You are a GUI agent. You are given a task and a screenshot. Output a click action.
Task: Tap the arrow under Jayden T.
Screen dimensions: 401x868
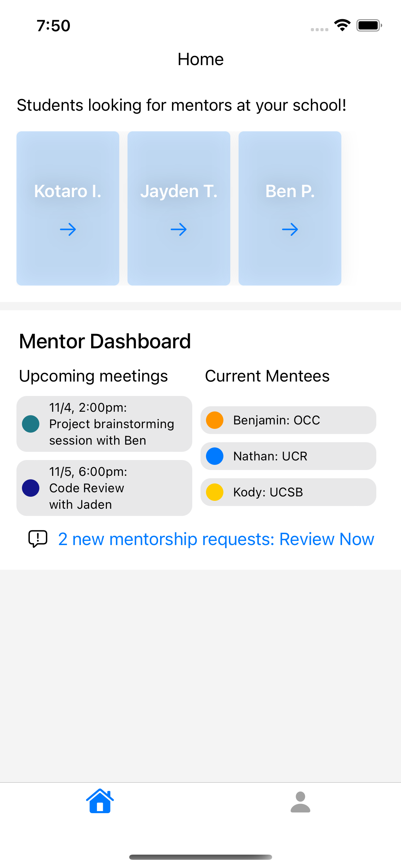pos(179,229)
